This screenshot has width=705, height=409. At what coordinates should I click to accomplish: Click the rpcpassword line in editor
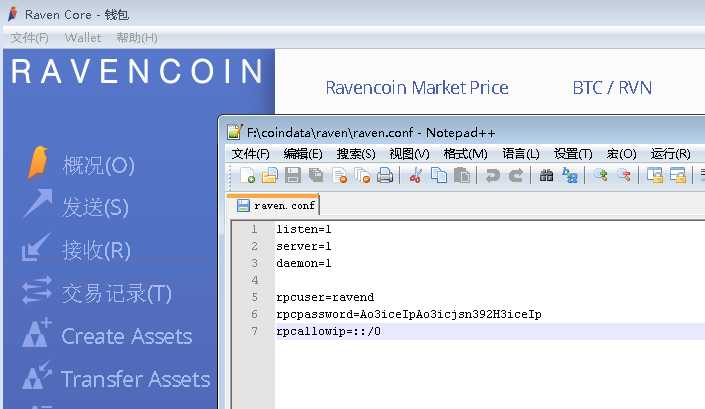[x=409, y=314]
